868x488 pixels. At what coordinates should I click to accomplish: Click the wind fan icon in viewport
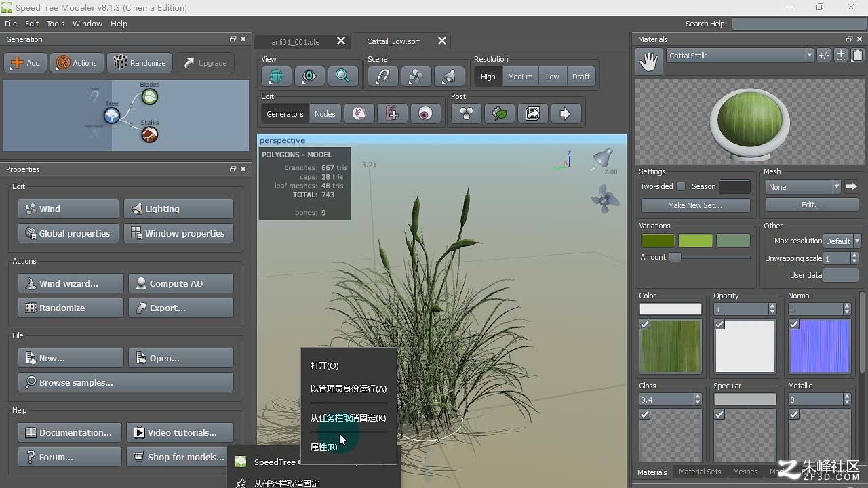click(x=605, y=199)
